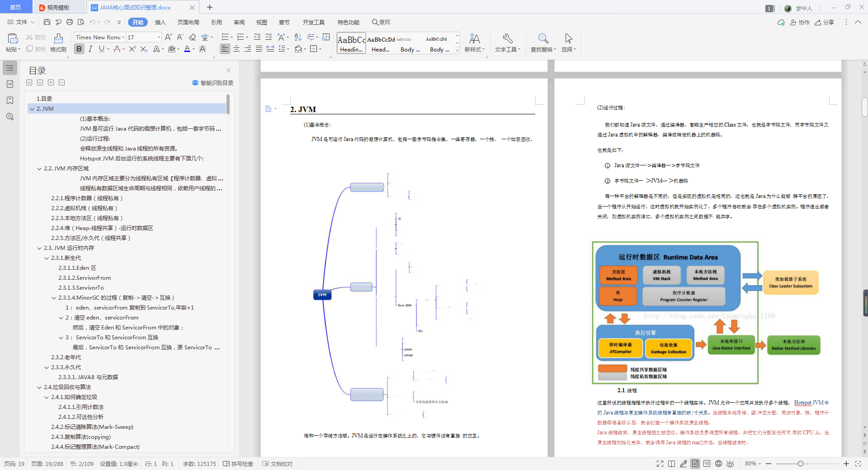Open the 审阅 ribbon tab
The height and width of the screenshot is (470, 868).
click(239, 22)
